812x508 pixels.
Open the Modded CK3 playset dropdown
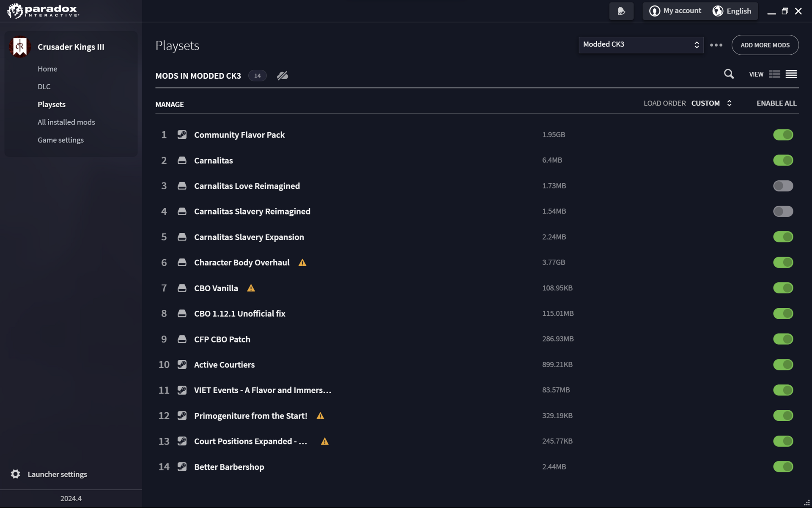641,45
